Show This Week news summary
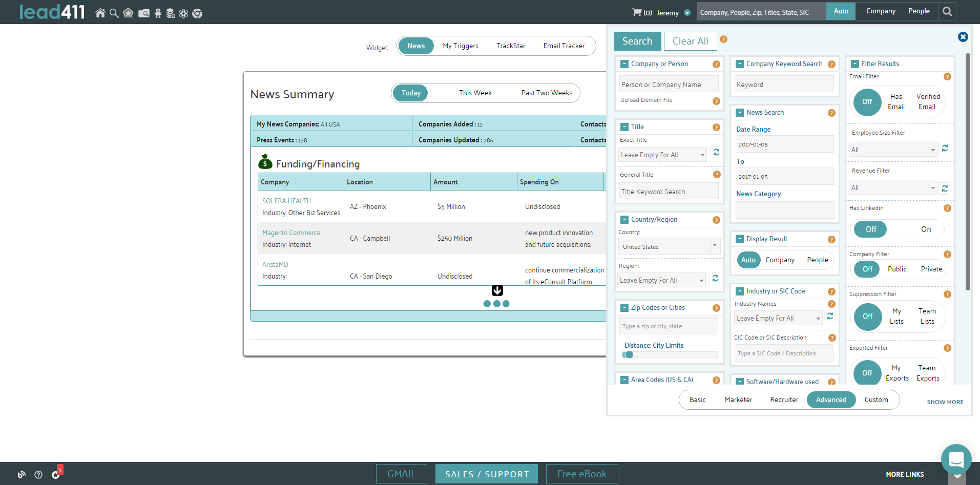This screenshot has width=980, height=485. tap(475, 93)
